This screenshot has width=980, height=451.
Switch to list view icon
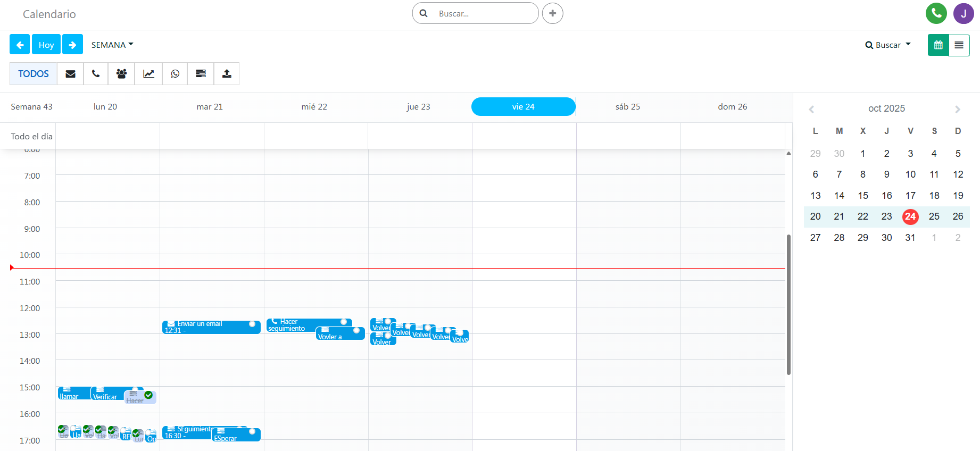pyautogui.click(x=959, y=45)
